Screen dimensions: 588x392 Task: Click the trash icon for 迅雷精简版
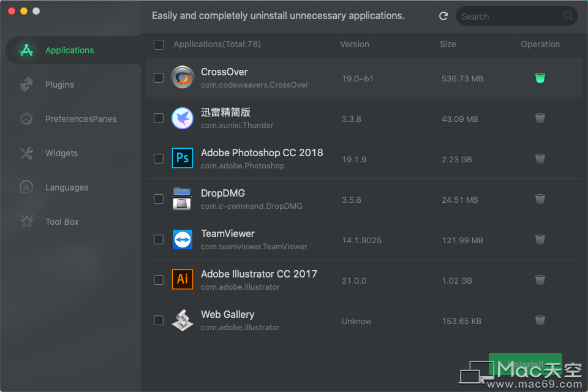pos(540,118)
